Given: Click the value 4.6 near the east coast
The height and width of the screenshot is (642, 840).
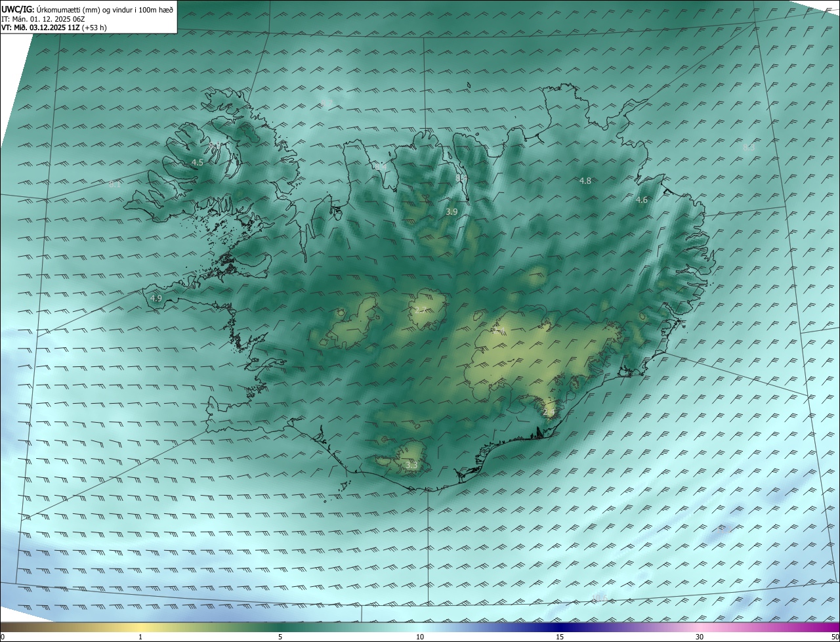Looking at the screenshot, I should [642, 200].
